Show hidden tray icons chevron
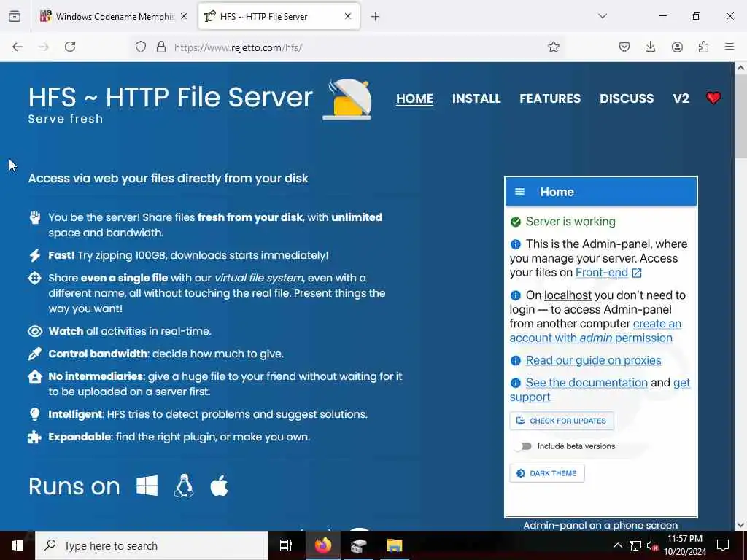This screenshot has height=560, width=747. pyautogui.click(x=617, y=545)
